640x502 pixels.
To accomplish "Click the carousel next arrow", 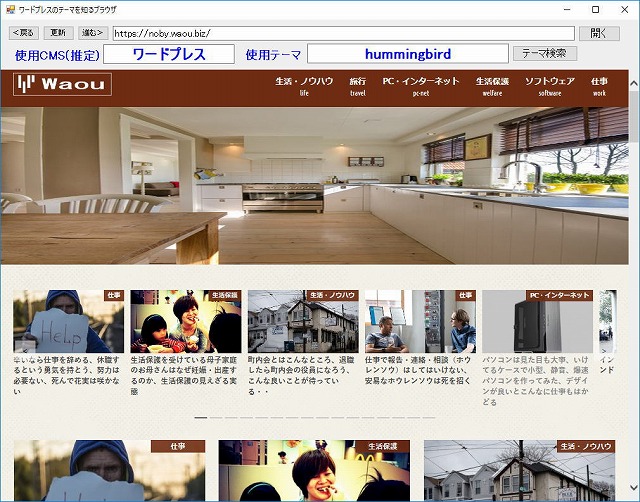I will tap(604, 350).
